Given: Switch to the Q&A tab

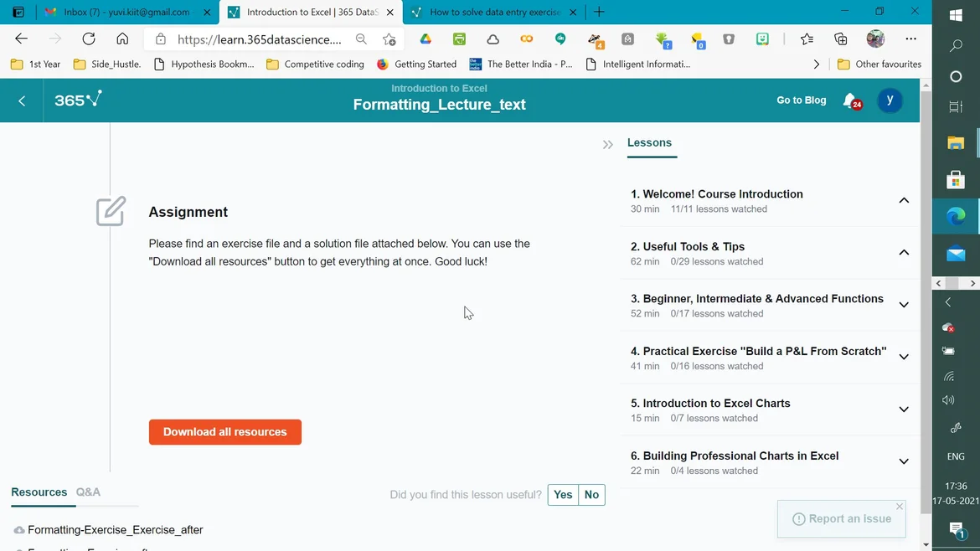Looking at the screenshot, I should tap(88, 492).
